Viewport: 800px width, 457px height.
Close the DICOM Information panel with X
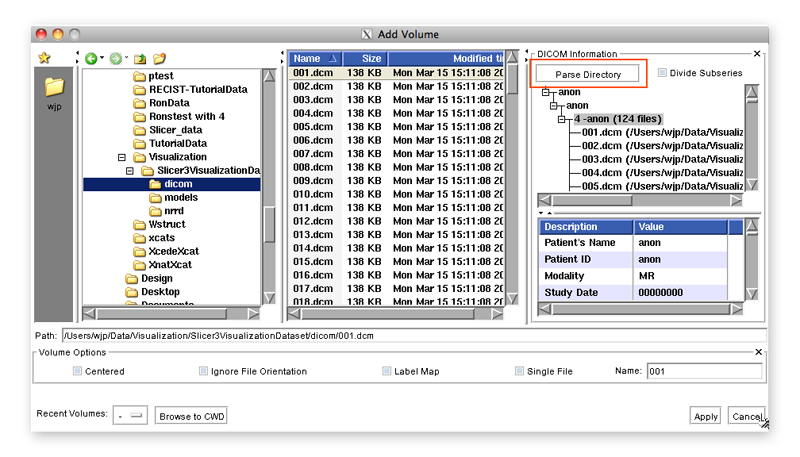tap(757, 54)
